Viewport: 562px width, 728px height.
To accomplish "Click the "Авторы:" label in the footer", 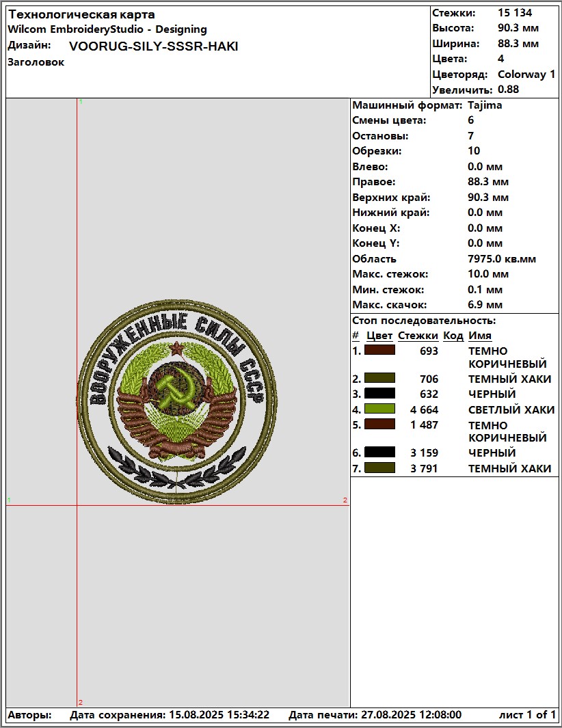I will tap(29, 715).
